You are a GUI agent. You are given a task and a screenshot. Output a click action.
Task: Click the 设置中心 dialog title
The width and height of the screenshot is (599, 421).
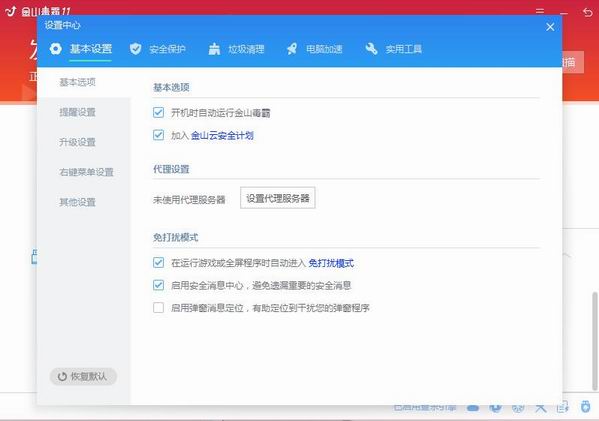pos(63,25)
